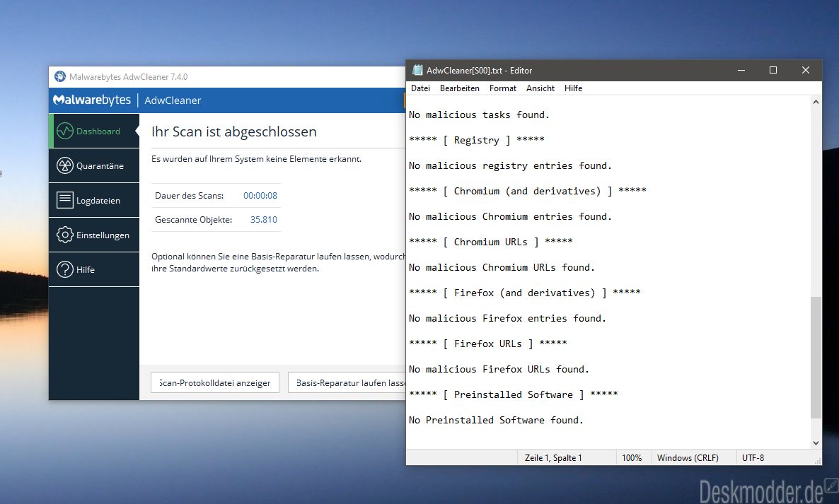Viewport: 839px width, 504px height.
Task: Click the "Dauer des Scans:" label
Action: point(190,196)
